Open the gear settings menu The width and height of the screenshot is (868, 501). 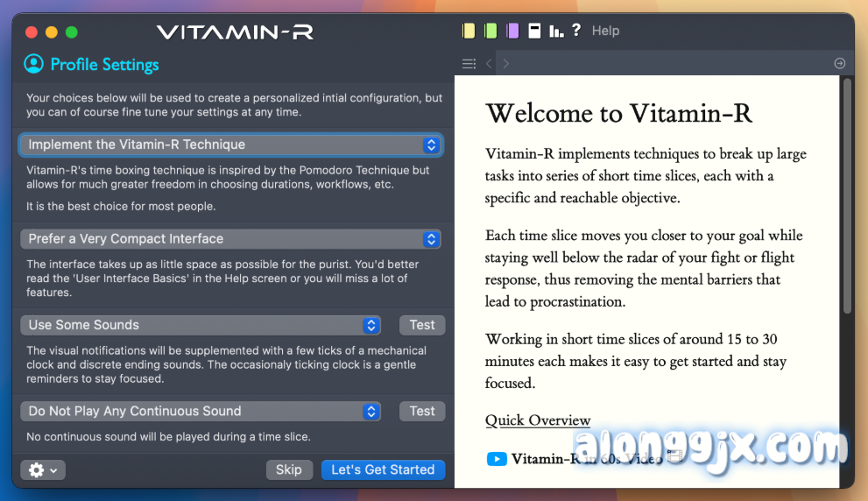(43, 470)
